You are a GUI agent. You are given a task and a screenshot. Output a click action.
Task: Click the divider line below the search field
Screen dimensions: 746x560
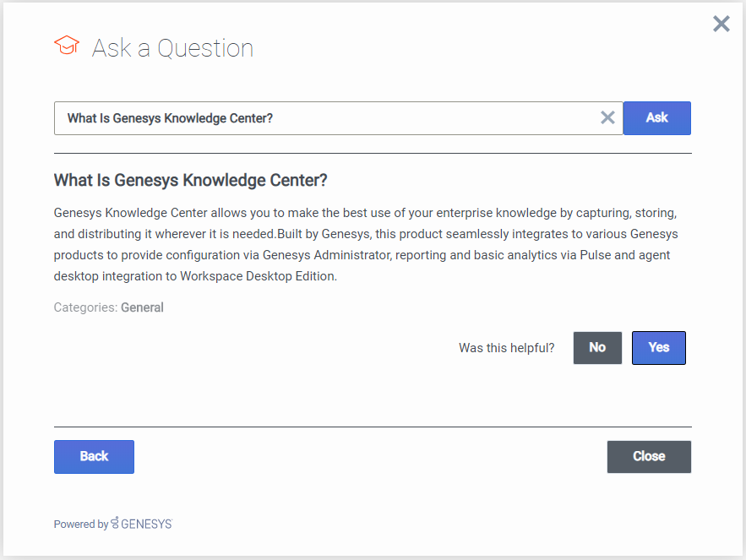coord(373,154)
